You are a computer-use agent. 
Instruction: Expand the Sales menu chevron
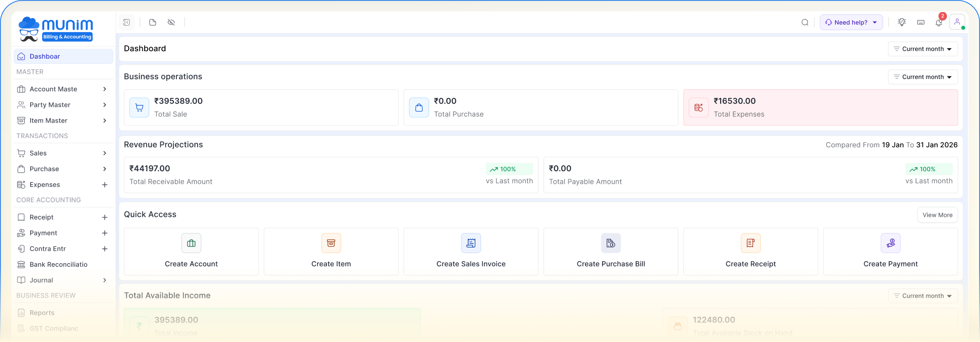[105, 154]
